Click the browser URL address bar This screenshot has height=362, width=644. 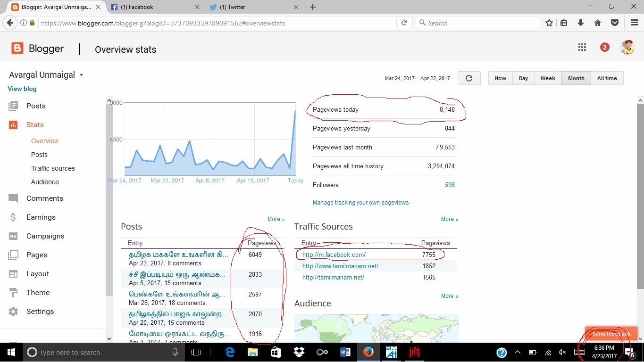217,23
